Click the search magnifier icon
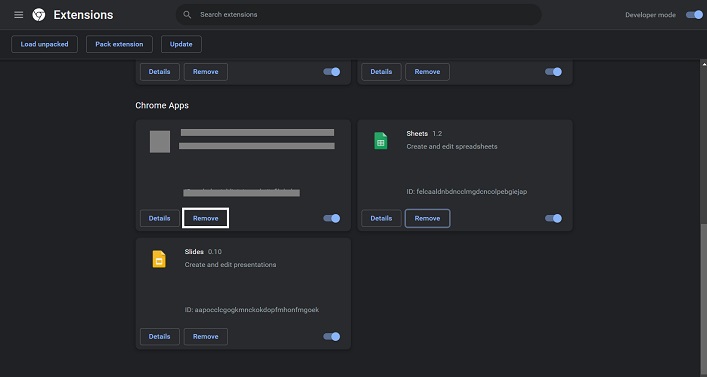Screen dimensions: 707x377 (187, 15)
